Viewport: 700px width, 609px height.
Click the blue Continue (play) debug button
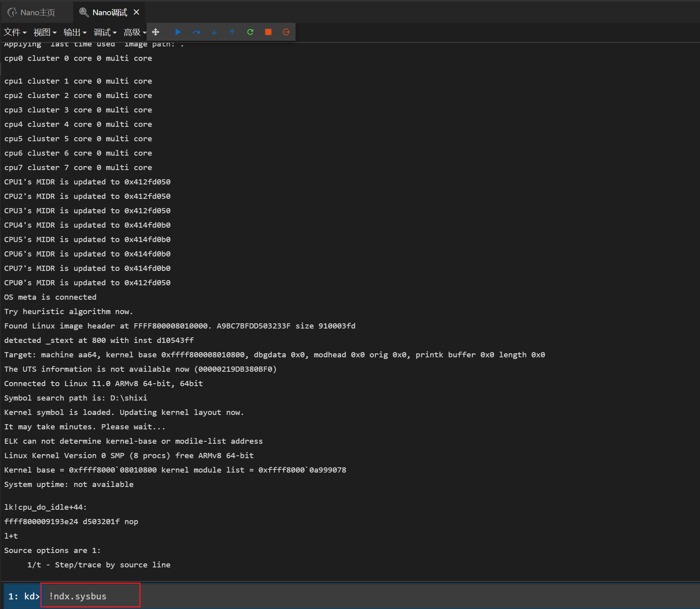coord(178,32)
